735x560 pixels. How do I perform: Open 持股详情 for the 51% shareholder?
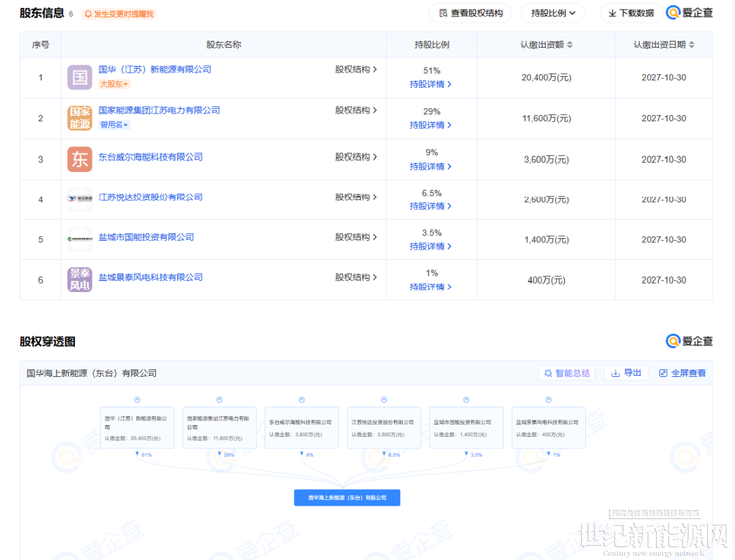coord(430,84)
